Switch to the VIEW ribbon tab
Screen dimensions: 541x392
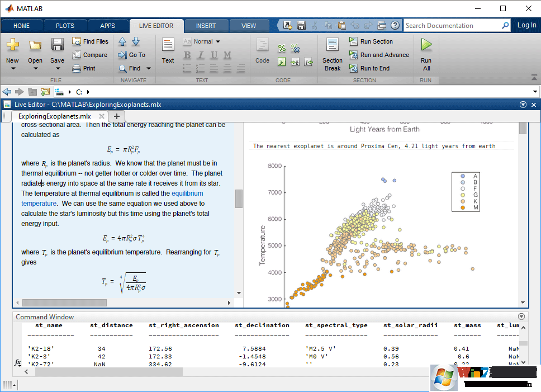249,25
